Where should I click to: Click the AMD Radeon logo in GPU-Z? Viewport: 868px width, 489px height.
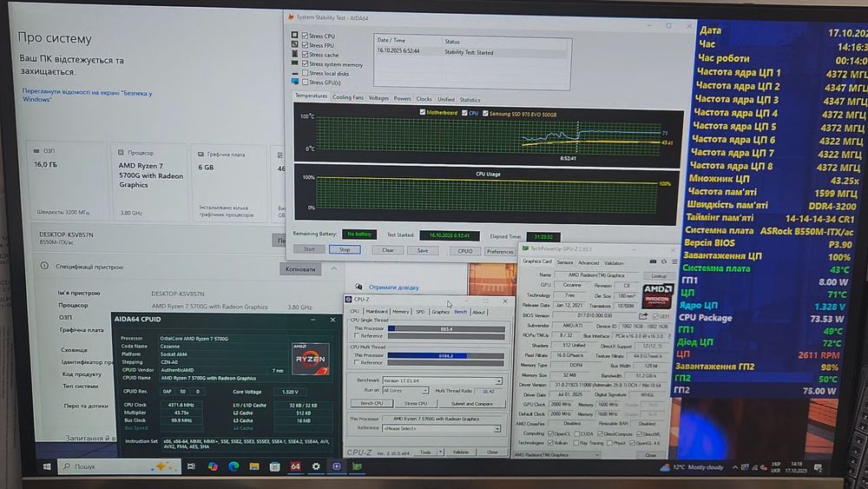click(x=657, y=295)
